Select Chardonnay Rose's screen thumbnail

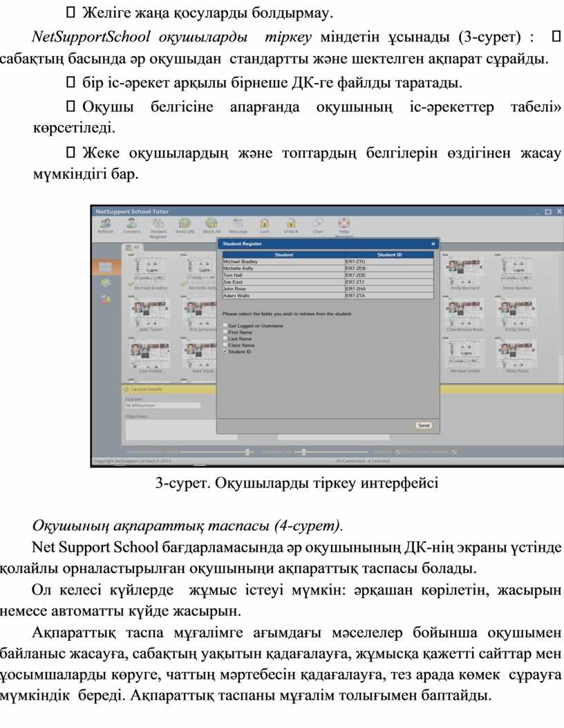coord(464,312)
